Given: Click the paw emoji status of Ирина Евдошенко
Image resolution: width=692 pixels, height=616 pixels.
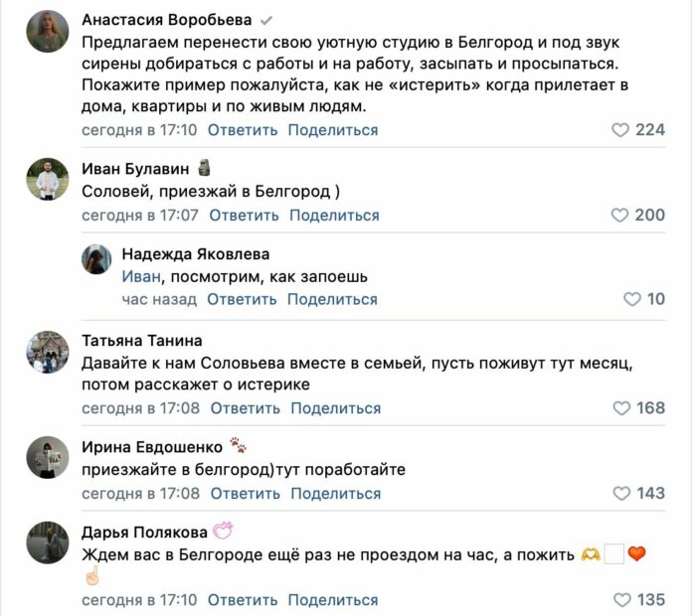Looking at the screenshot, I should [x=238, y=445].
